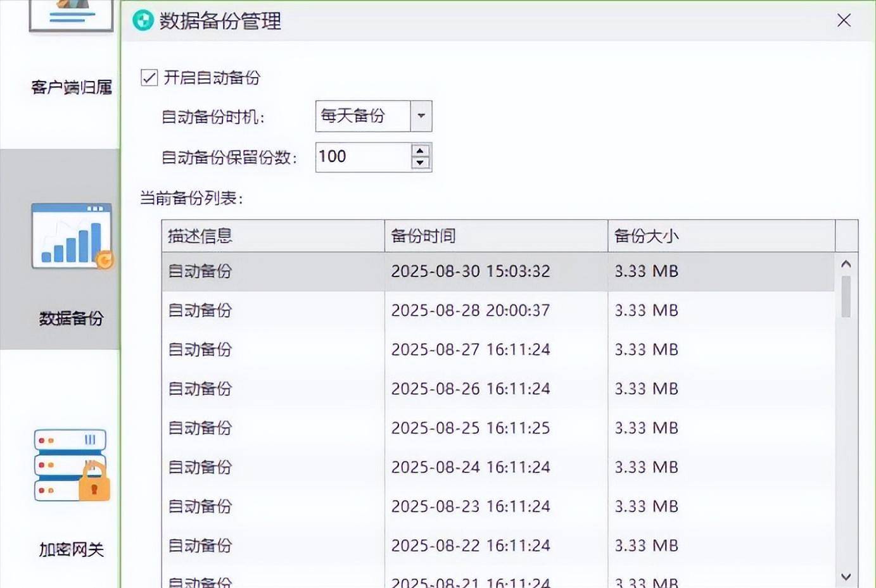Click the green logo beside 数据备份管理 title
The image size is (876, 588).
[143, 20]
